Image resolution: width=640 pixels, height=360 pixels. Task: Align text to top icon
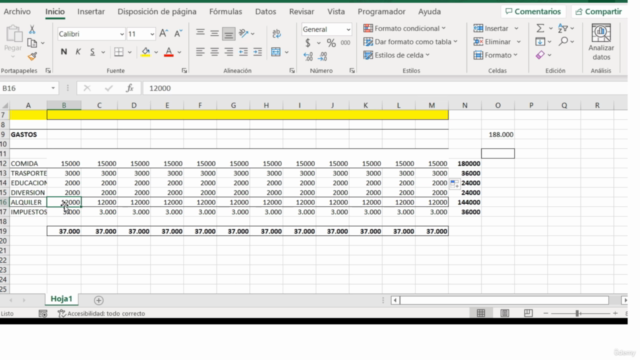[200, 33]
